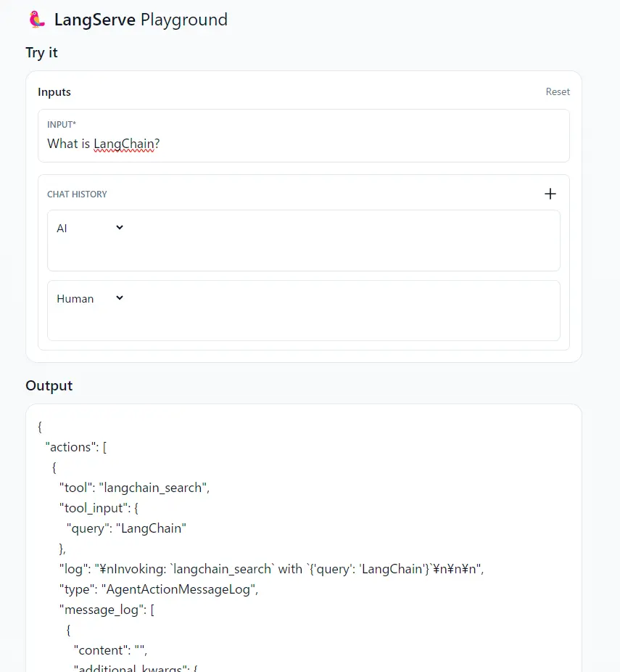This screenshot has height=672, width=620.
Task: Click the 'Try it' heading
Action: [x=41, y=53]
